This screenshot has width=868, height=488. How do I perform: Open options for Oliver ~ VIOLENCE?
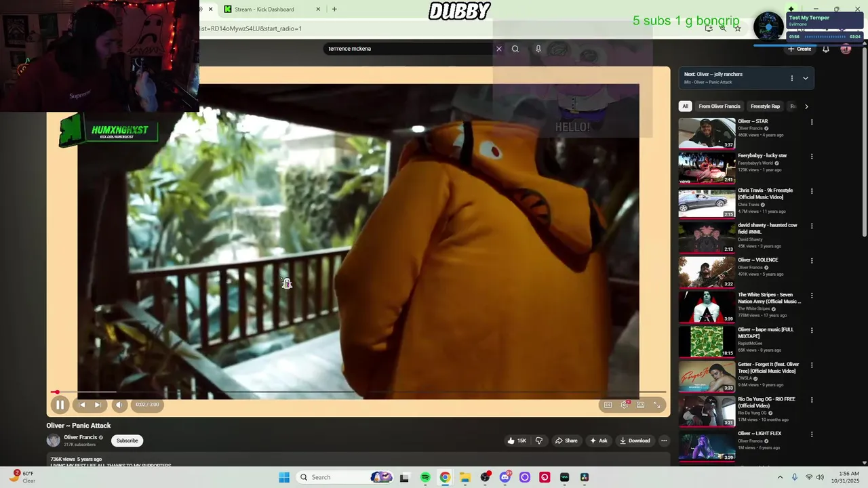(812, 261)
